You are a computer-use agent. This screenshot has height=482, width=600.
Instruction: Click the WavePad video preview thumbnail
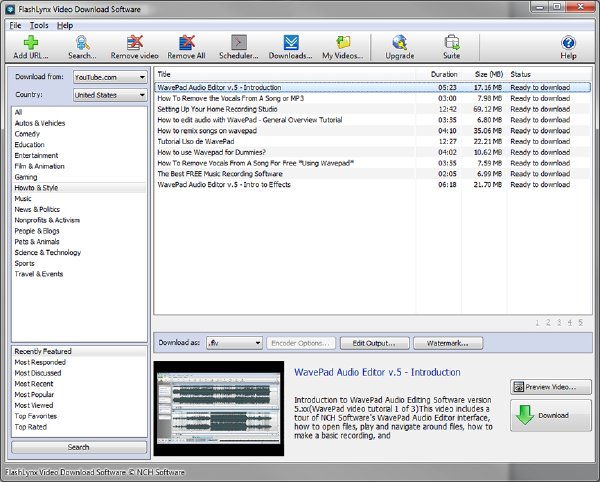(x=219, y=409)
